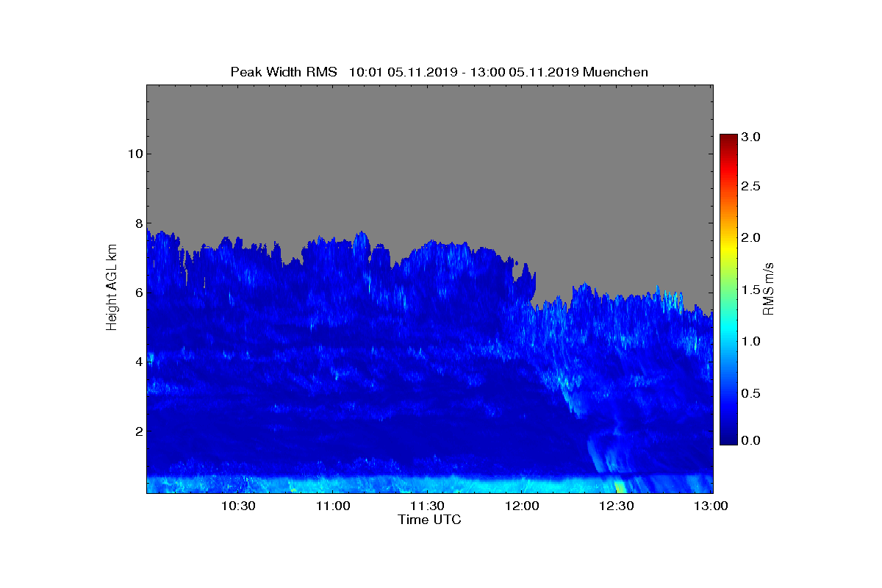Select the 12:00 time axis label
The width and height of the screenshot is (882, 588).
[x=522, y=506]
